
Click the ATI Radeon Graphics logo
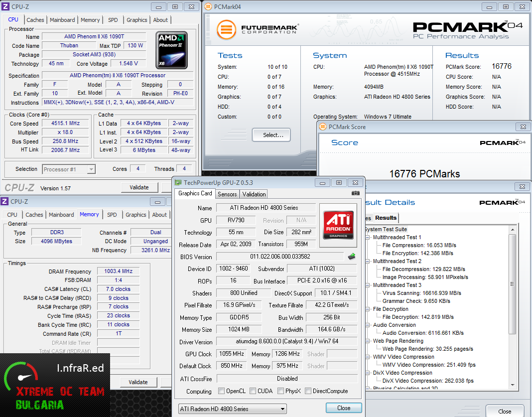[x=338, y=225]
